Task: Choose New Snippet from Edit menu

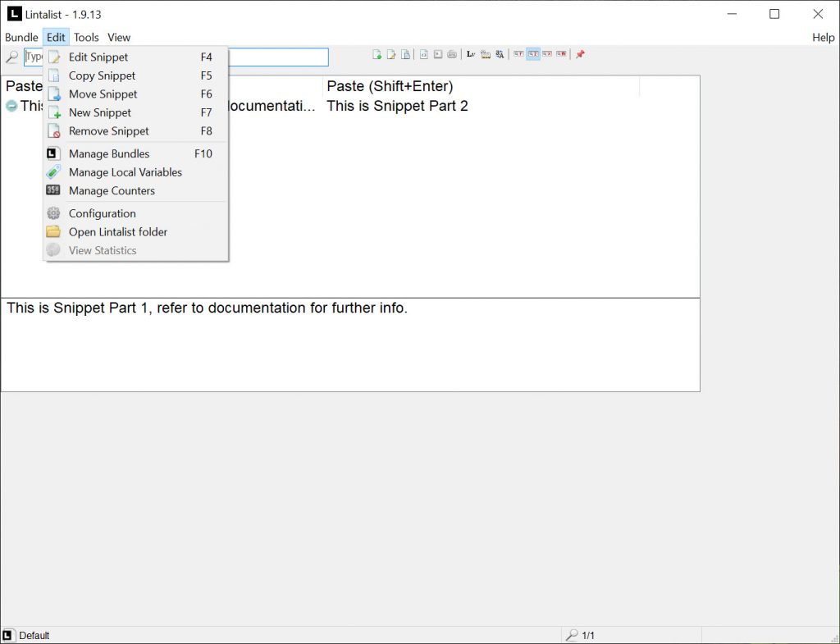Action: (135, 112)
